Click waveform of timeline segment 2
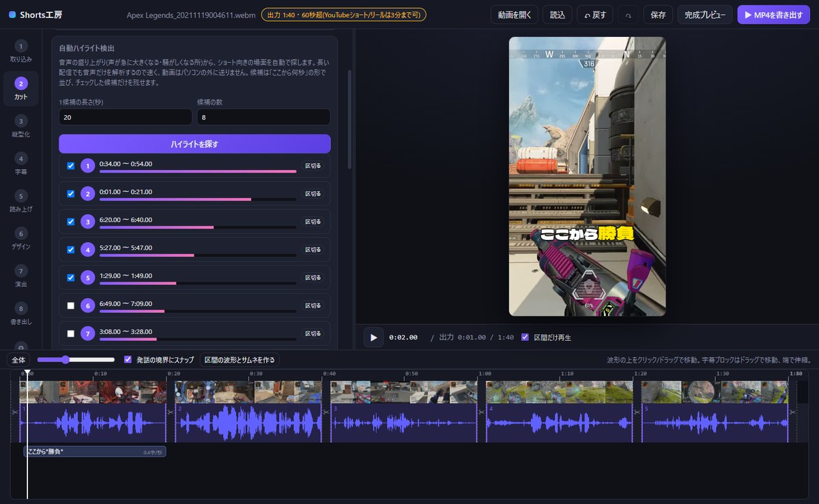819x504 pixels. coord(248,423)
